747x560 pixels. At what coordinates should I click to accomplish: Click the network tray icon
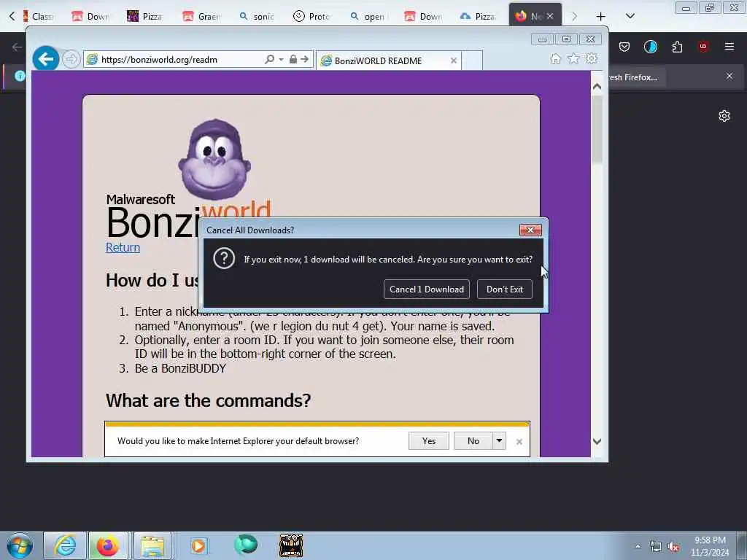[656, 547]
